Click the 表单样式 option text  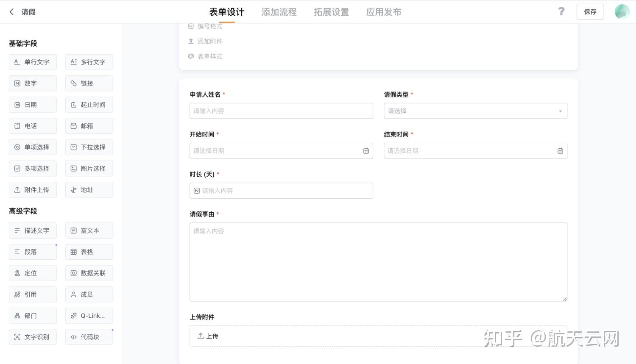tap(210, 56)
